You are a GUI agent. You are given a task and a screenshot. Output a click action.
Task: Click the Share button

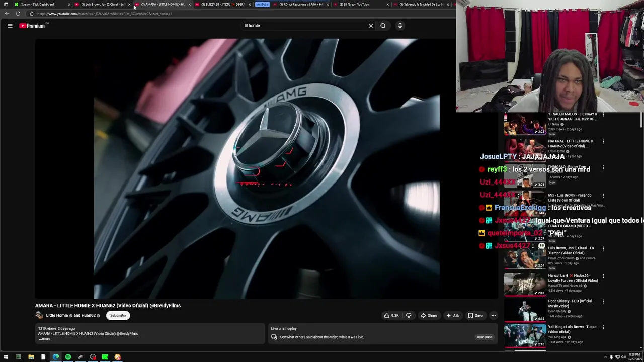(x=429, y=316)
